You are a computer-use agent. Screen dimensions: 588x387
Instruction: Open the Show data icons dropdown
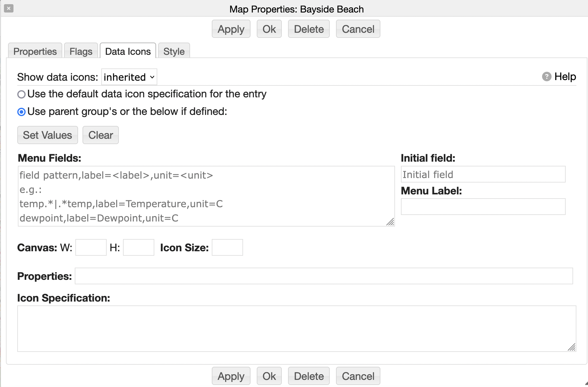129,77
